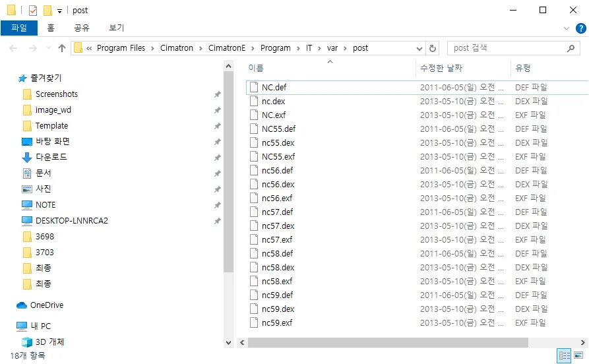Select the nc.dex file icon
Screen dimensions: 589x364
point(254,101)
